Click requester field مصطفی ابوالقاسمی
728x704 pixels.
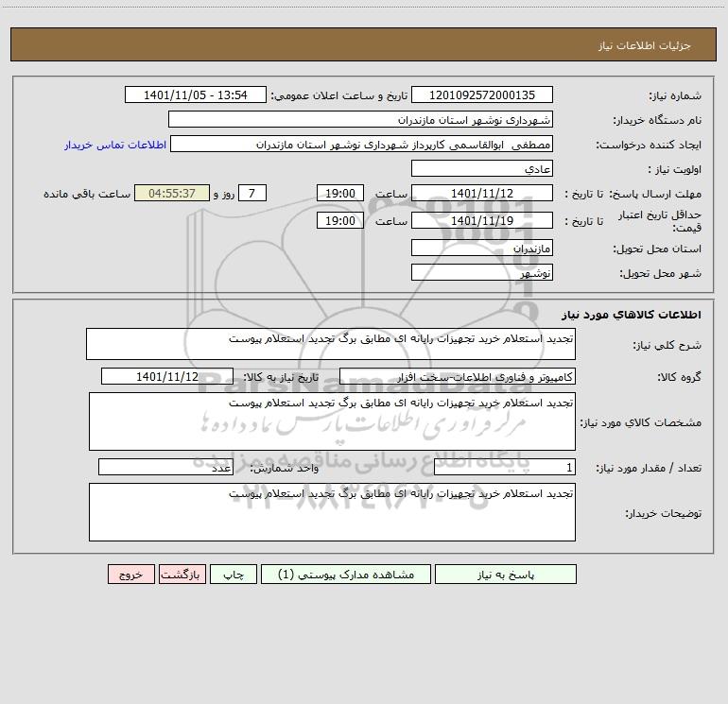[x=362, y=144]
